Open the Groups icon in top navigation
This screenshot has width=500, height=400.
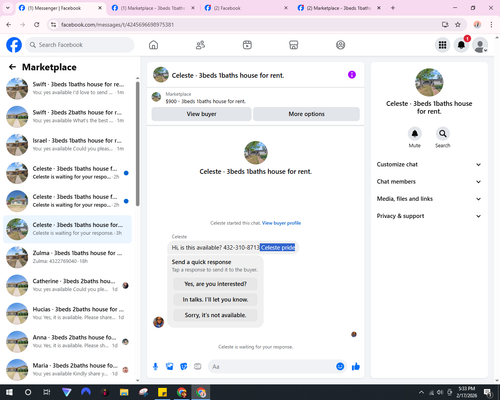[x=340, y=45]
